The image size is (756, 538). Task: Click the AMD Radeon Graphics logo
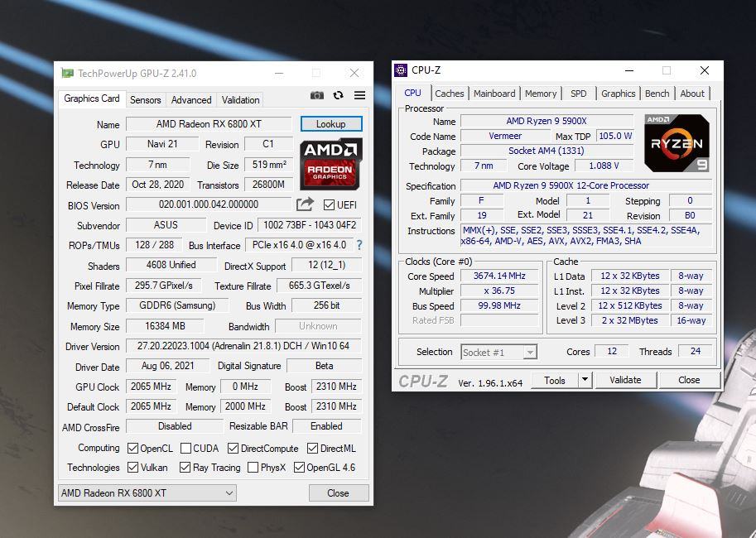330,165
